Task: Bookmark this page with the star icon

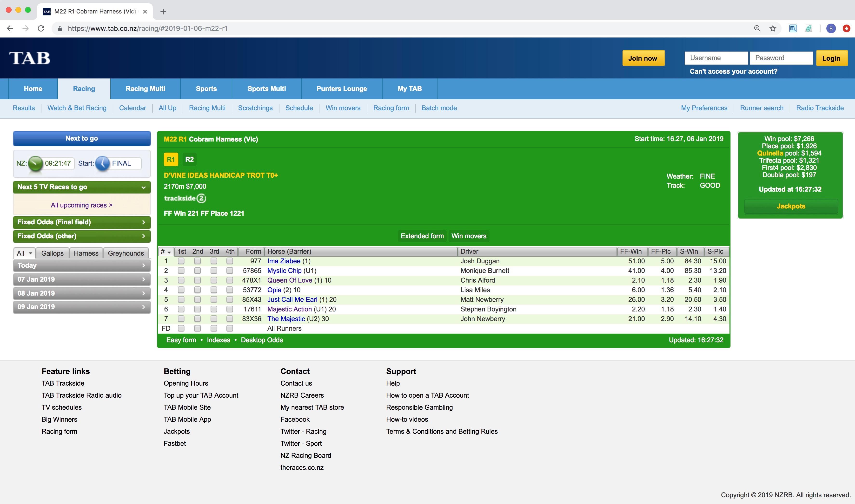Action: 773,29
